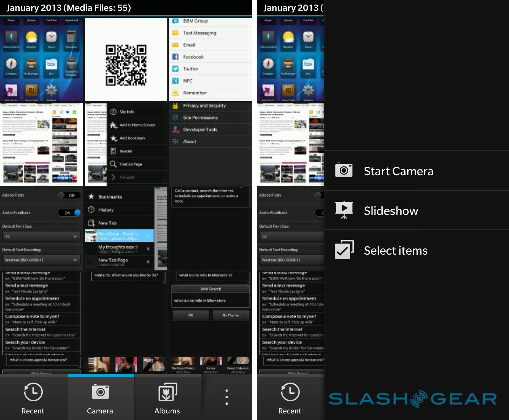This screenshot has width=509, height=420.
Task: Close the New Tab Page browser tab
Action: [x=148, y=262]
